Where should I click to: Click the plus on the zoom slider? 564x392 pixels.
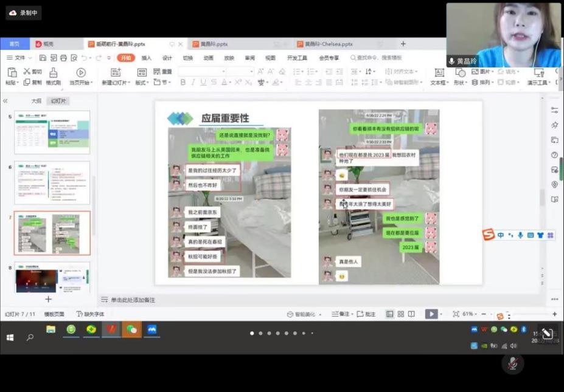(554, 314)
